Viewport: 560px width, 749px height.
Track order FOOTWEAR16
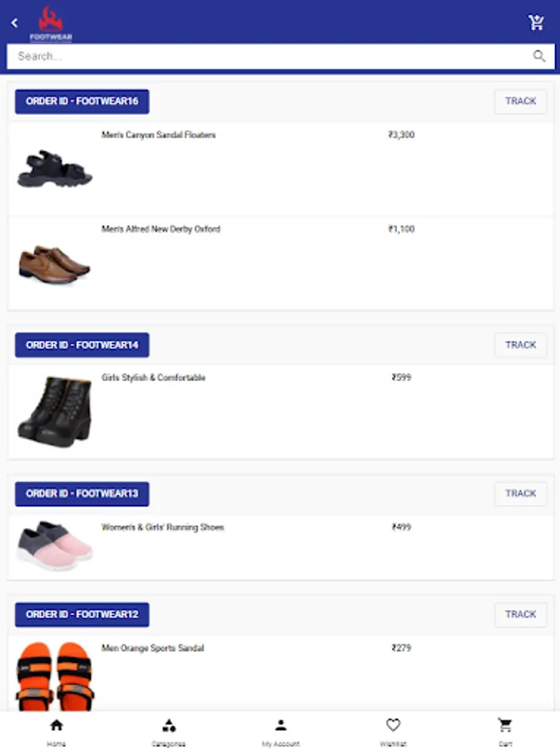[520, 101]
